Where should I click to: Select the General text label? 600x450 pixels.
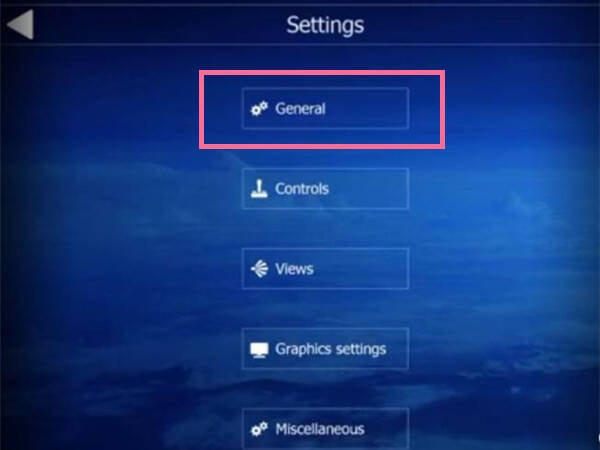click(x=300, y=109)
